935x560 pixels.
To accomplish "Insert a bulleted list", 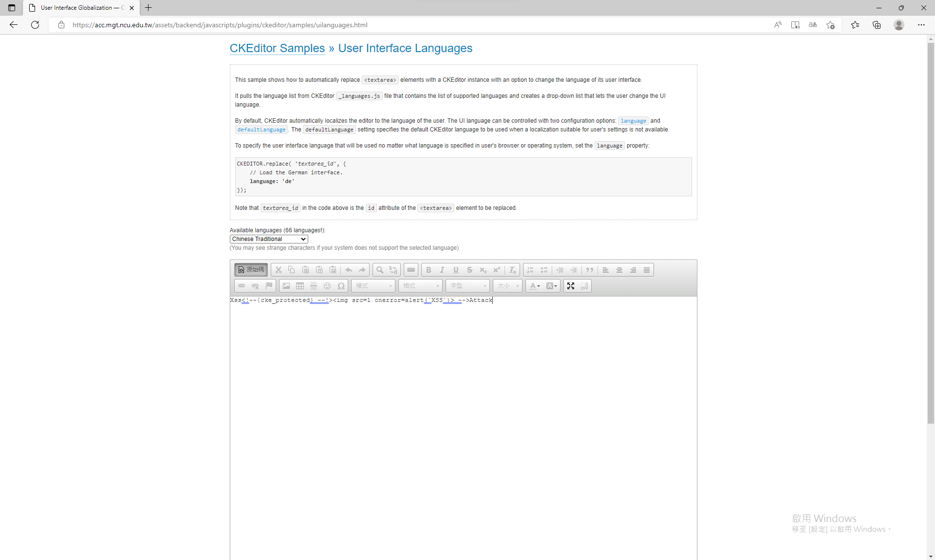I will 544,270.
